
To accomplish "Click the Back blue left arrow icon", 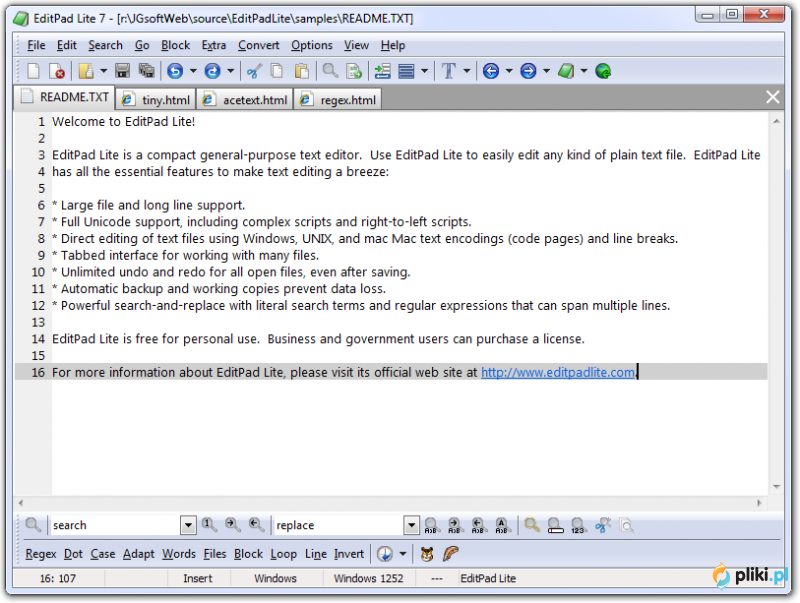I will tap(491, 71).
